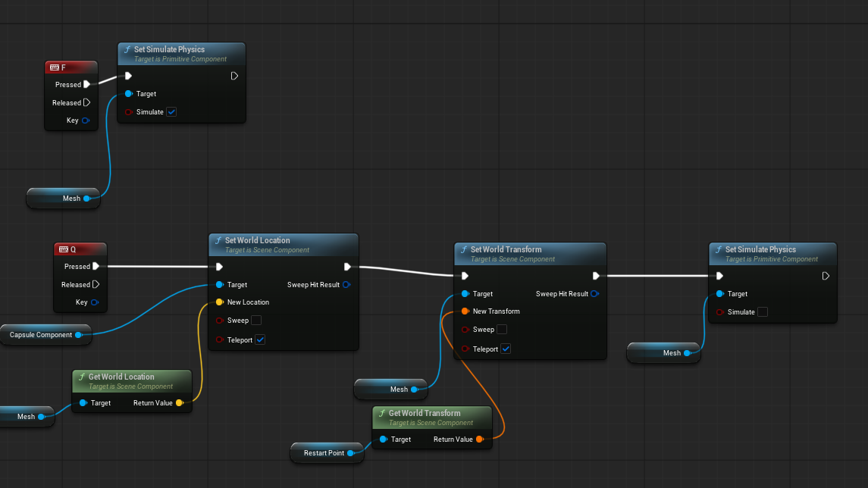Click the Target pin on Get World Location
This screenshot has height=488, width=868.
[x=83, y=403]
